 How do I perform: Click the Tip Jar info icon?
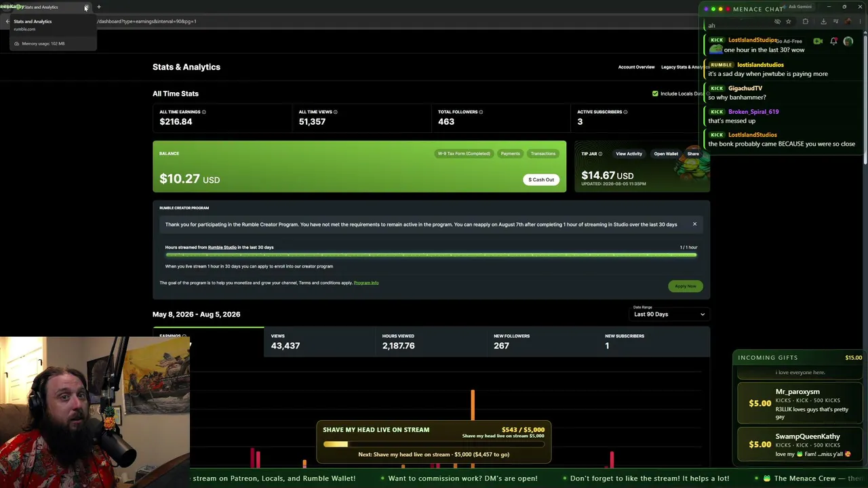pyautogui.click(x=600, y=154)
